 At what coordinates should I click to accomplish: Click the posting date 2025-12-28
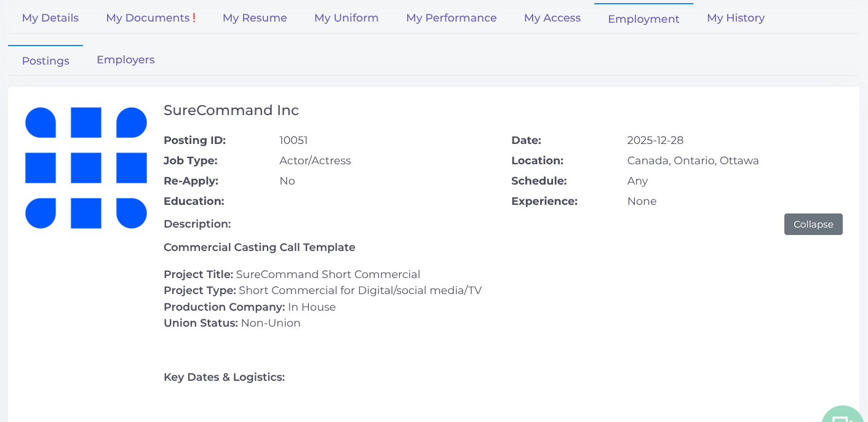(x=655, y=140)
